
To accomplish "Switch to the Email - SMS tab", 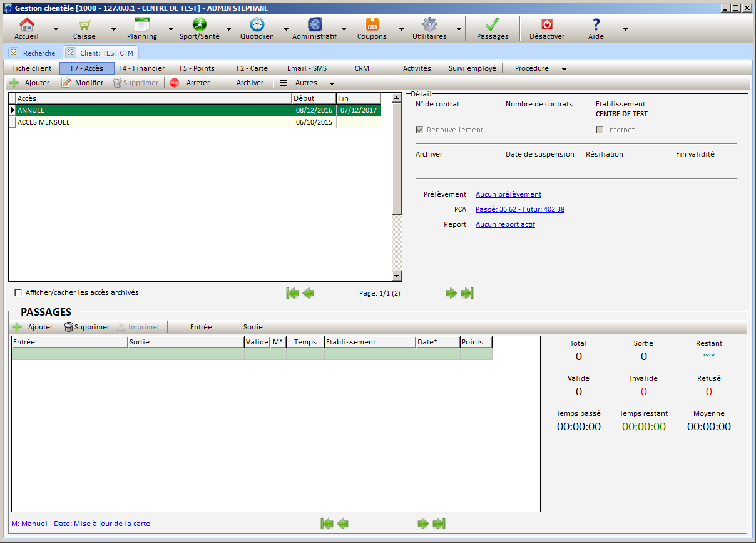I will click(307, 68).
